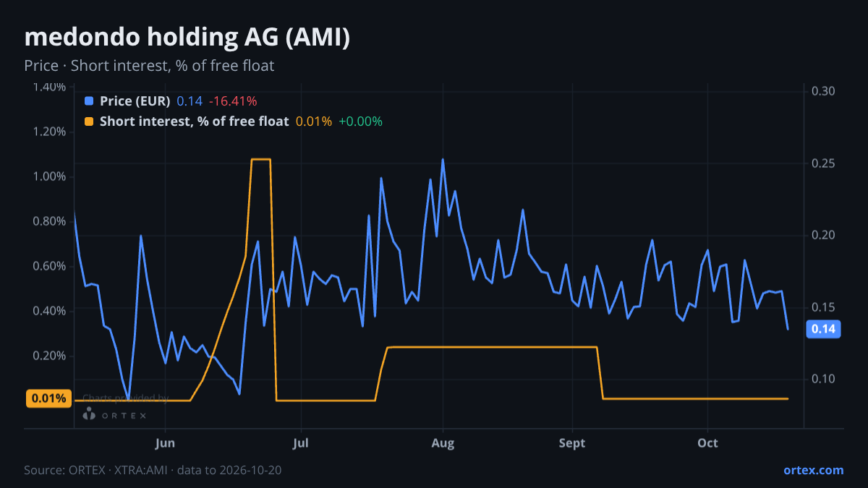Screen dimensions: 868x488
Task: Click the blue 0.14 price value in legend
Action: 190,101
